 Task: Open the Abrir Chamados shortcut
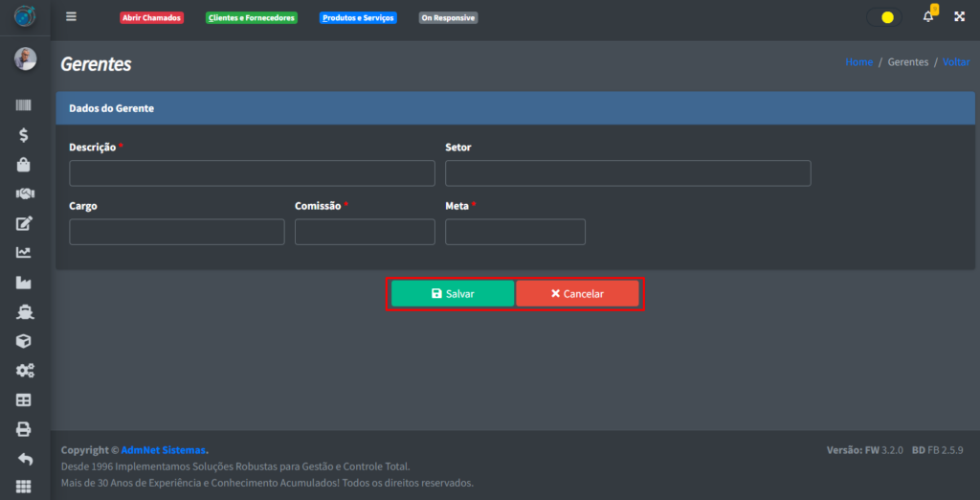click(151, 18)
